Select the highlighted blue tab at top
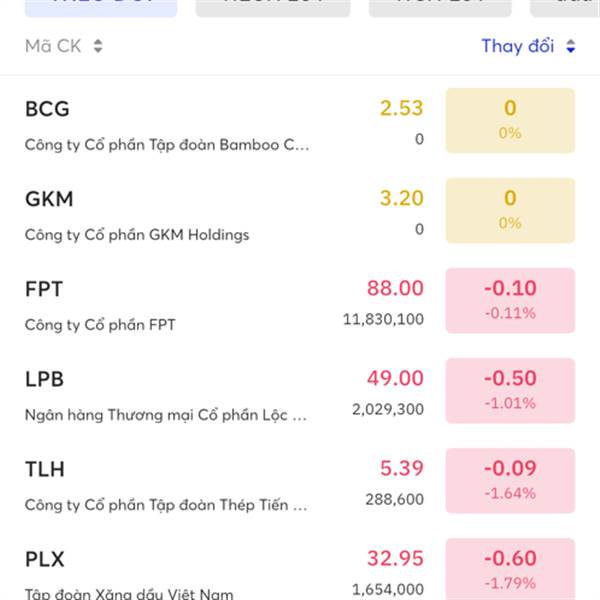This screenshot has width=600, height=600. pyautogui.click(x=100, y=7)
